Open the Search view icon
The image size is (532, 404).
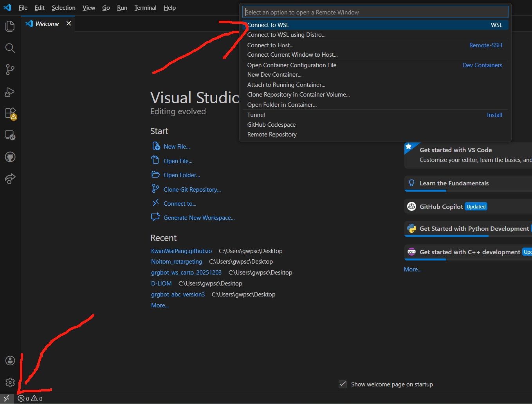click(10, 48)
